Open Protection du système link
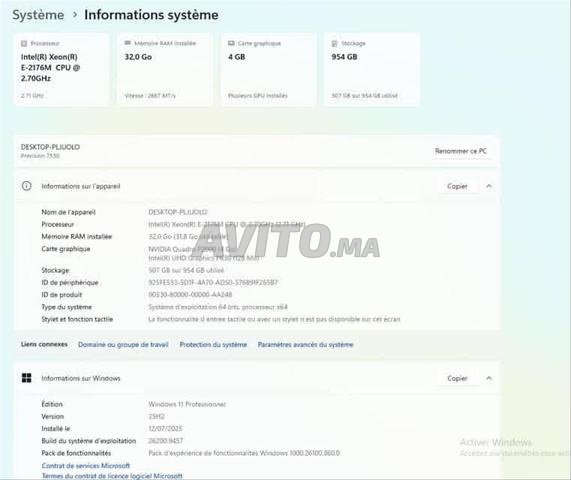This screenshot has height=480, width=571. click(x=213, y=345)
